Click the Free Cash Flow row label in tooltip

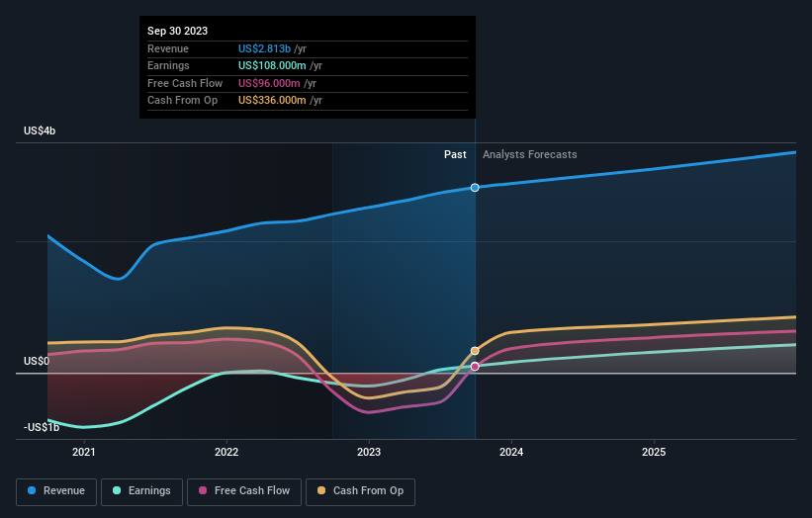click(185, 83)
